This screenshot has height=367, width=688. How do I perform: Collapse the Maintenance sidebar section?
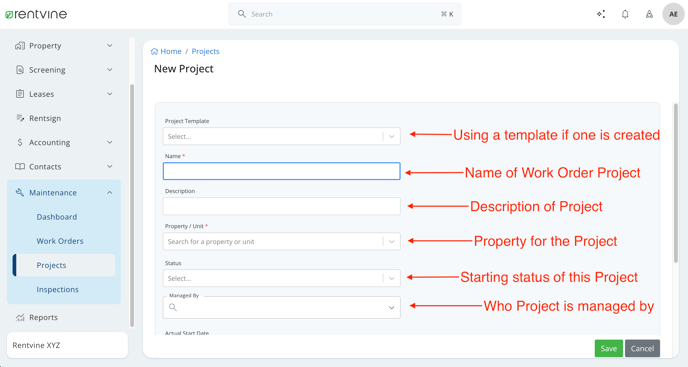(x=110, y=193)
